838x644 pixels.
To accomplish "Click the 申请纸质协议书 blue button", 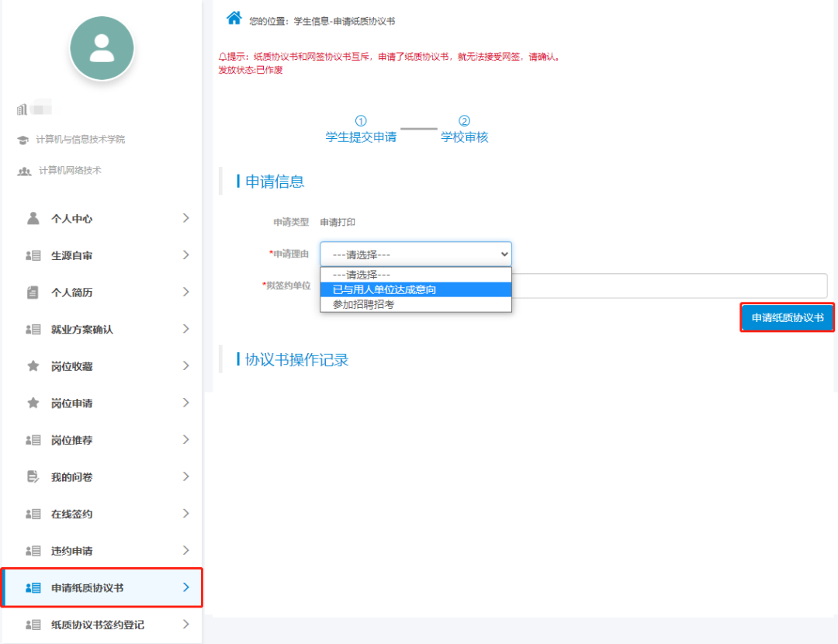I will click(x=787, y=317).
